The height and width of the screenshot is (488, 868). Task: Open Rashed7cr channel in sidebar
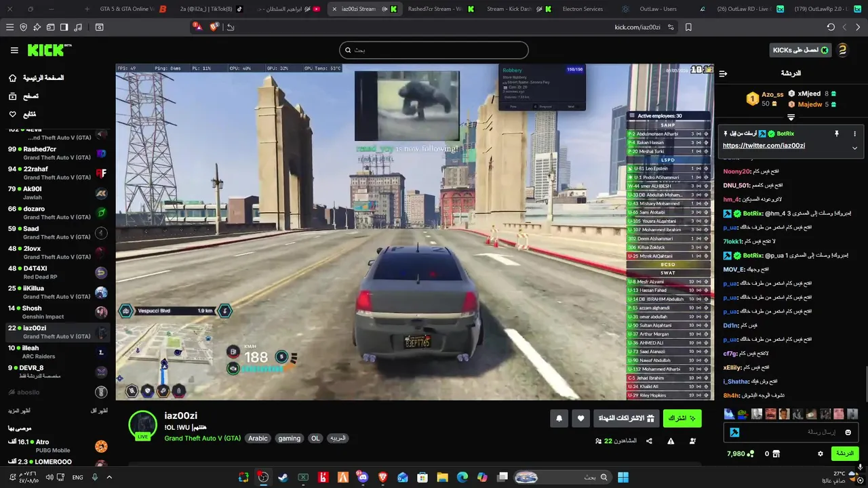57,153
